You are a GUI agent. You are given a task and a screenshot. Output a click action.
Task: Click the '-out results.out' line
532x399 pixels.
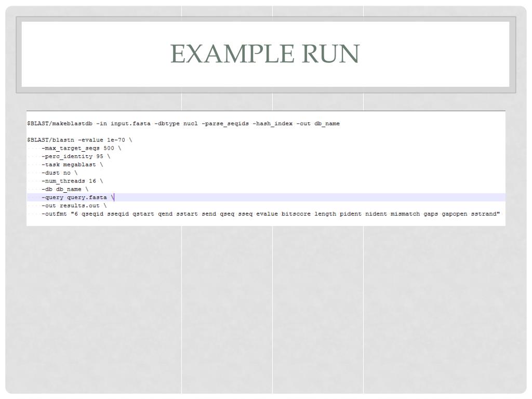[x=74, y=206]
